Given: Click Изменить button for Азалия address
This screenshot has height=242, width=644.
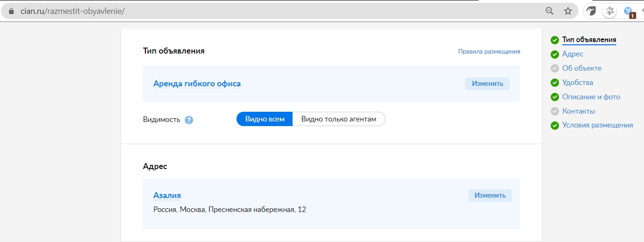Looking at the screenshot, I should point(490,195).
